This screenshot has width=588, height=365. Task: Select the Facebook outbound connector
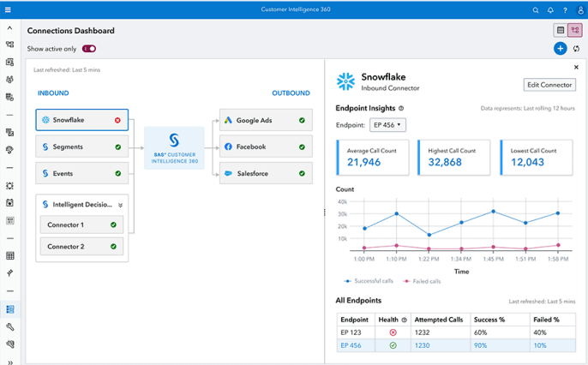[266, 147]
